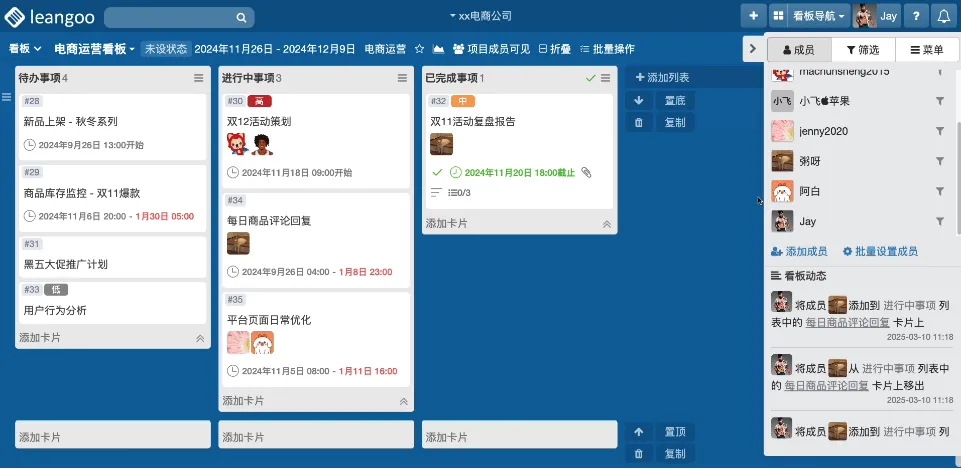Open the notifications bell
961x469 pixels.
(x=944, y=16)
